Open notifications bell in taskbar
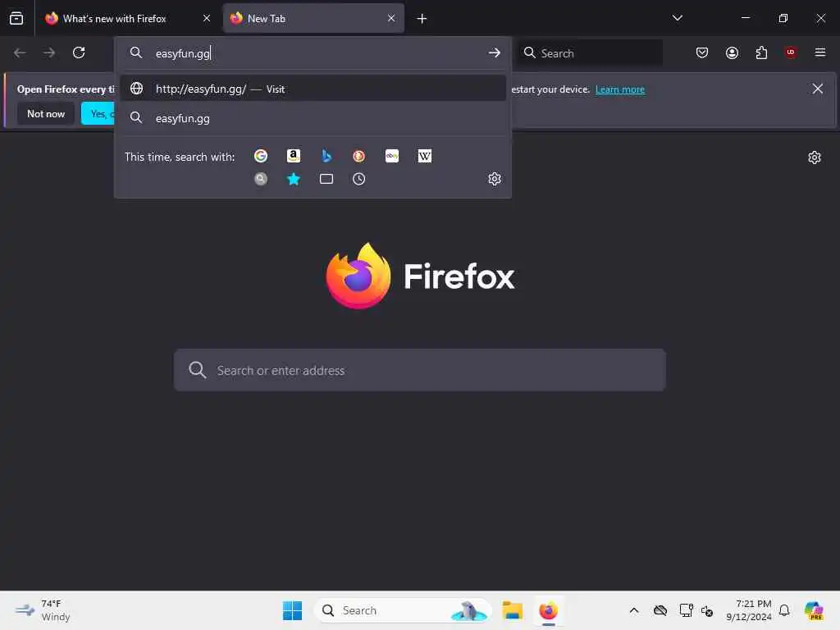The width and height of the screenshot is (840, 630). click(x=784, y=610)
